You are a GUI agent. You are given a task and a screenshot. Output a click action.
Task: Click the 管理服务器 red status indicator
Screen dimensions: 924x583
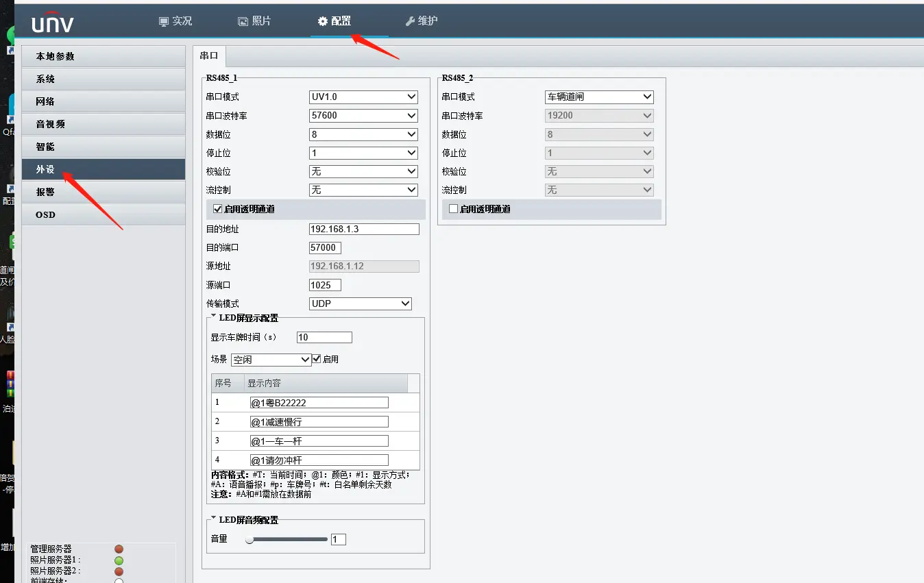(x=119, y=549)
